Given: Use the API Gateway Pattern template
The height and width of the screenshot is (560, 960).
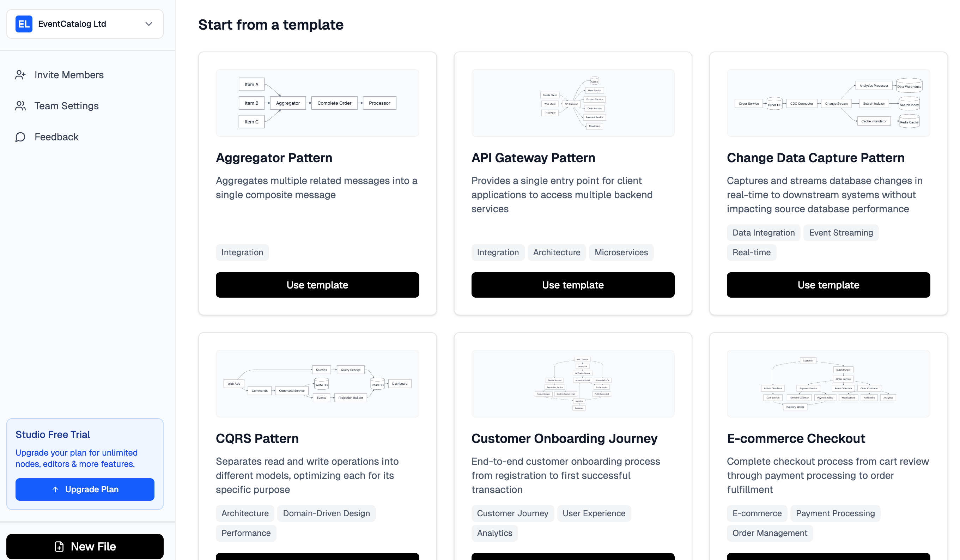Looking at the screenshot, I should [x=572, y=285].
